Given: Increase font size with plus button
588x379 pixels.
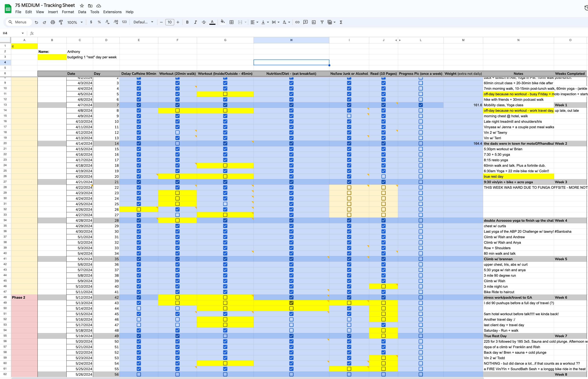Looking at the screenshot, I should pos(178,22).
